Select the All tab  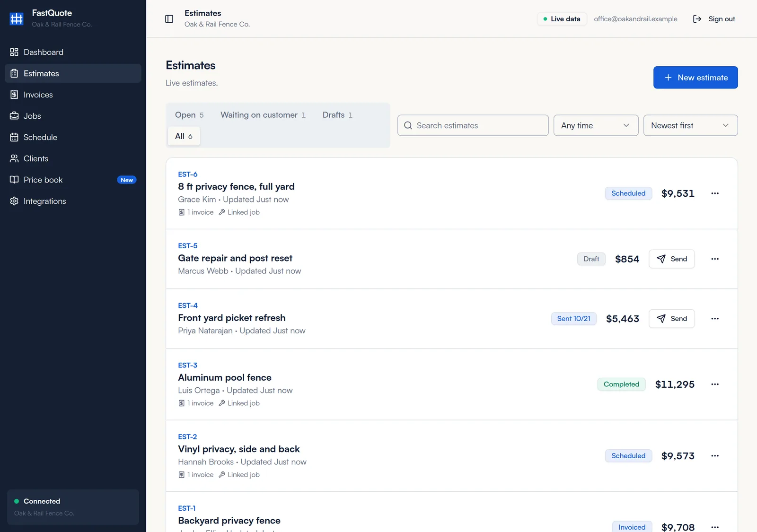[184, 136]
